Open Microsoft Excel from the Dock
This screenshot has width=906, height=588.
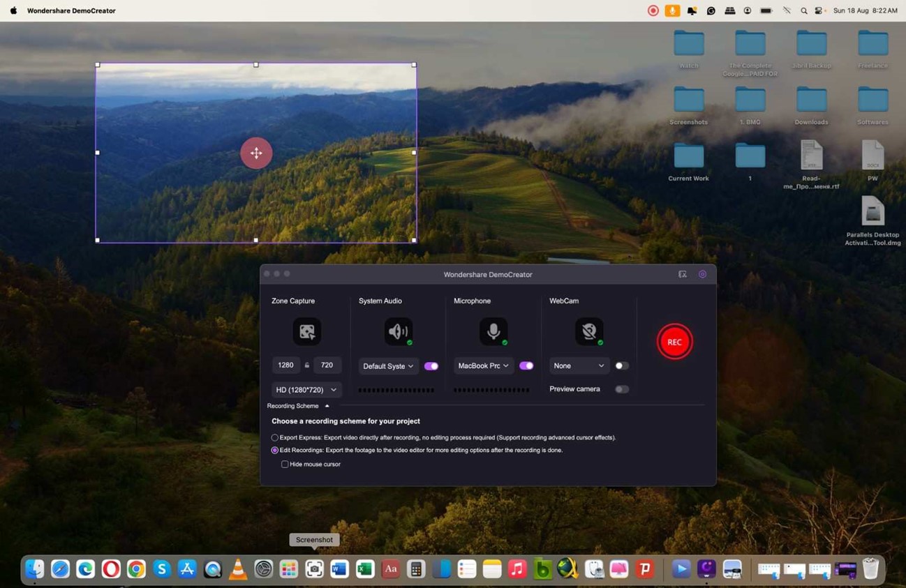(x=365, y=569)
